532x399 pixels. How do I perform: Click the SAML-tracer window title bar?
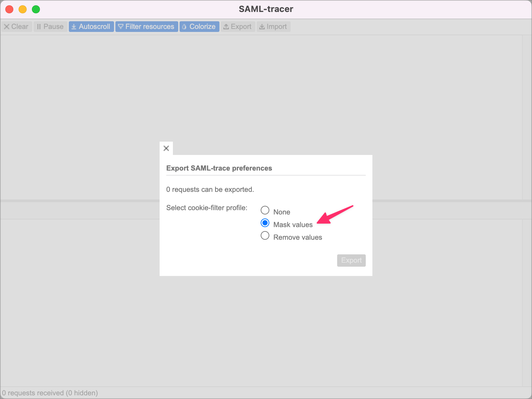pos(266,9)
